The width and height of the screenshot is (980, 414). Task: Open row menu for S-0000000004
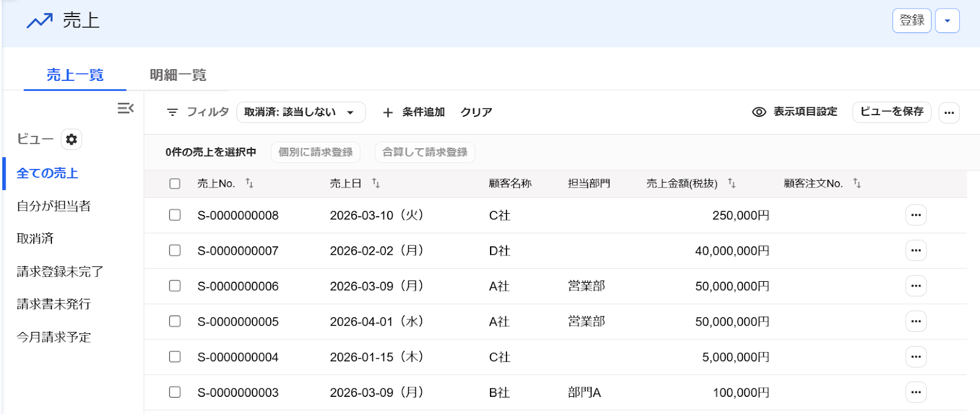(x=916, y=357)
